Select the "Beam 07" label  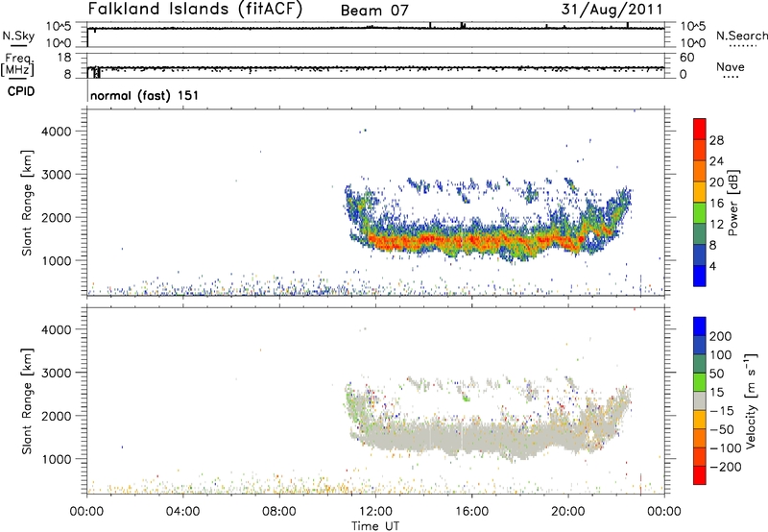[x=374, y=11]
